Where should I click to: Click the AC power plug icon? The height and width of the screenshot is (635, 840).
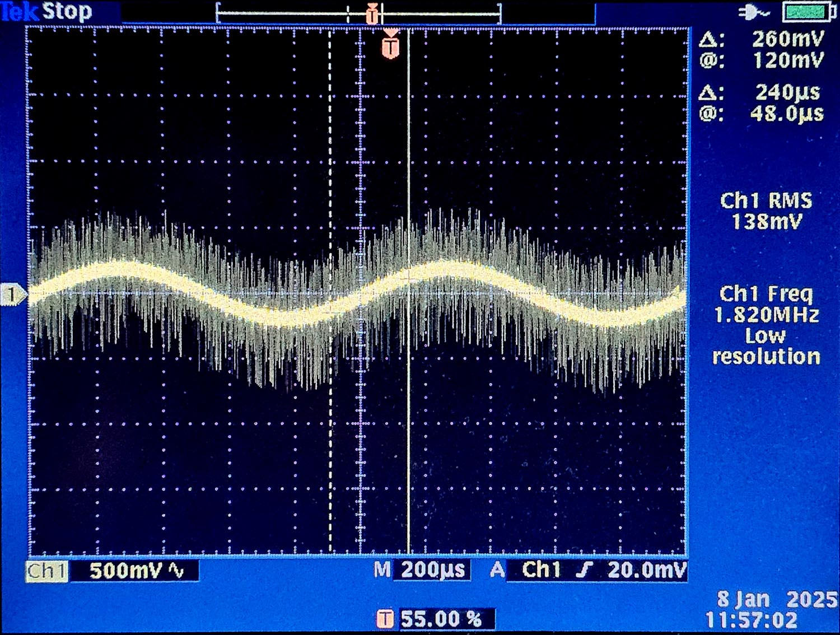point(754,12)
